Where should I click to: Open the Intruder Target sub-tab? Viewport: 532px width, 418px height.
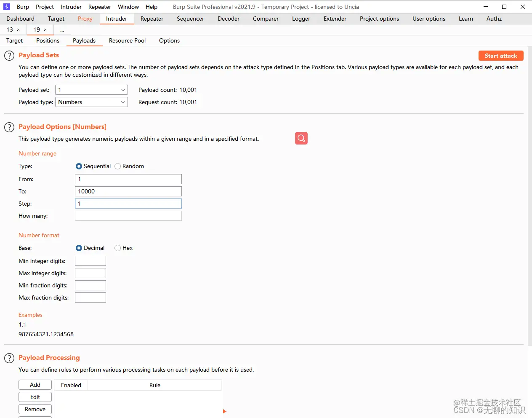[14, 40]
